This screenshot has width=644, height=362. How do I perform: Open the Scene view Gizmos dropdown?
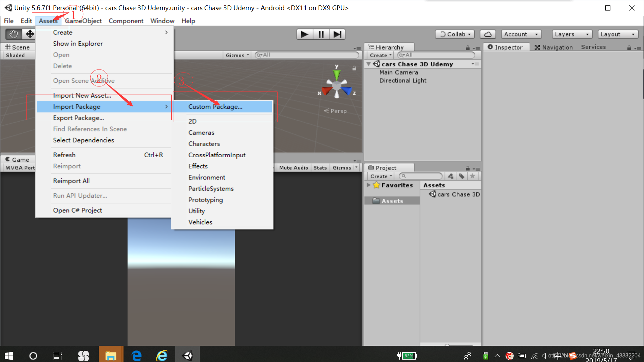pos(237,55)
